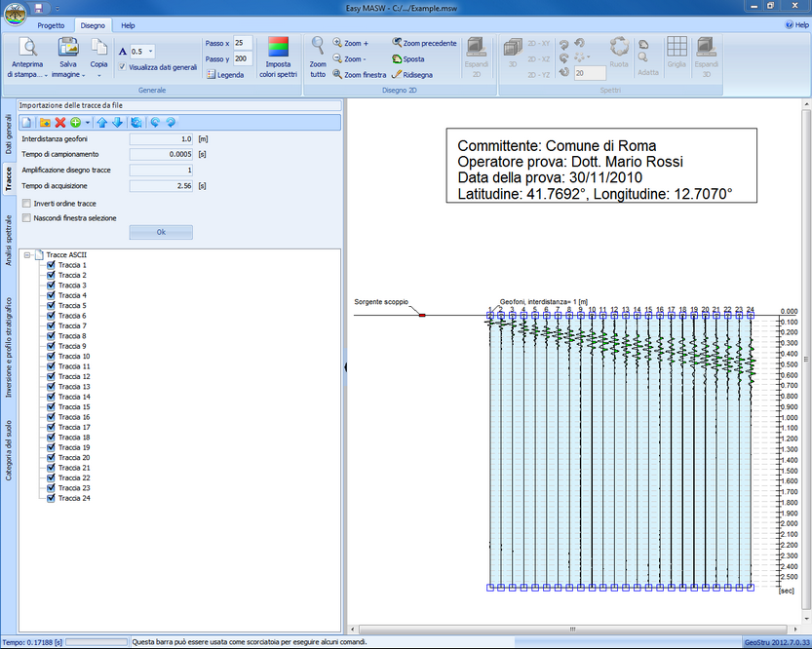Uncheck the Traccia 15 checkbox
The height and width of the screenshot is (649, 812).
[51, 406]
